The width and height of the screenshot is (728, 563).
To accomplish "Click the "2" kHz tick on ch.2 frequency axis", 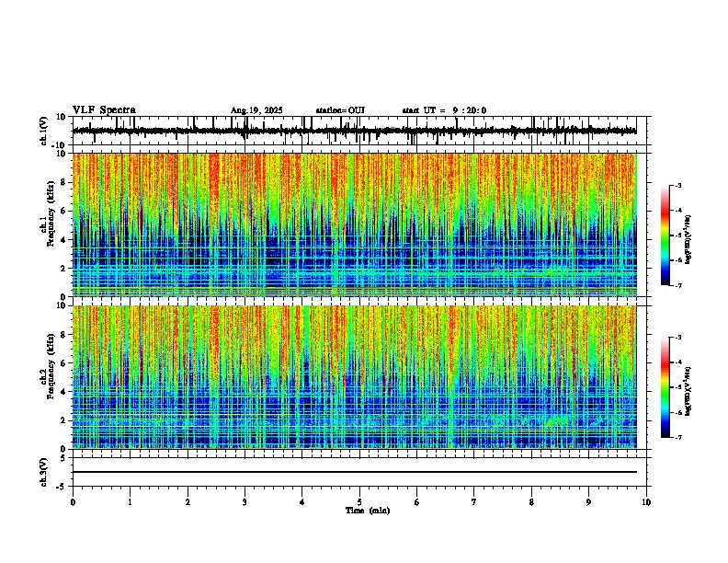I will pos(63,420).
